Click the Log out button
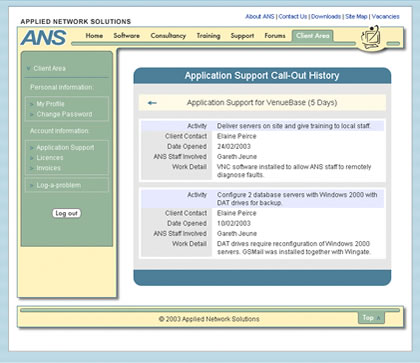The width and height of the screenshot is (420, 363). (x=66, y=213)
